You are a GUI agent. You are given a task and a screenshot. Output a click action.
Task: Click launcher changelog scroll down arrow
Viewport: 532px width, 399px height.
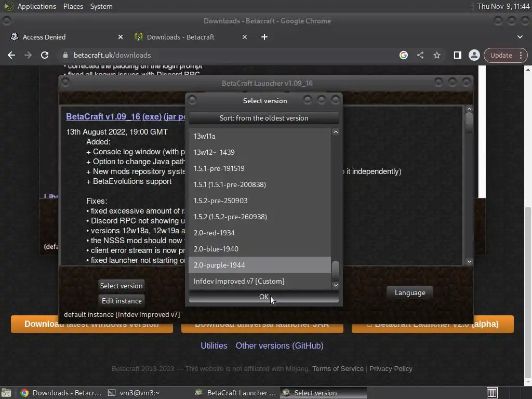[469, 261]
